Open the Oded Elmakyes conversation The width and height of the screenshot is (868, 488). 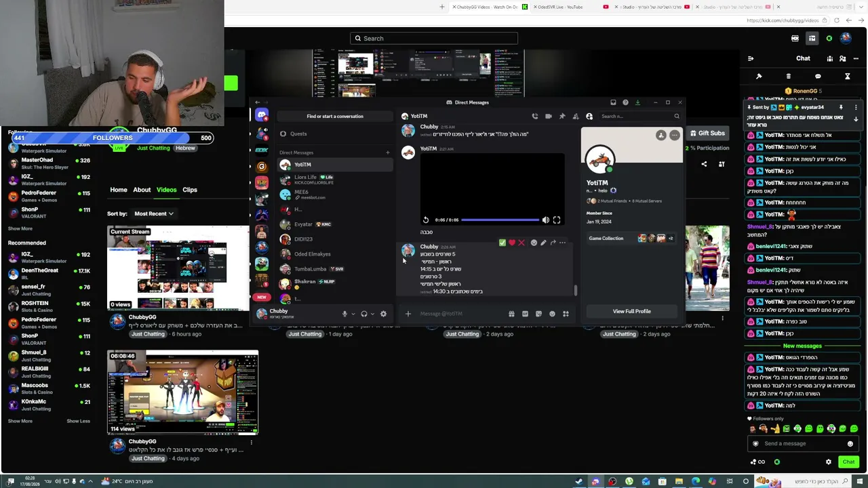(334, 254)
